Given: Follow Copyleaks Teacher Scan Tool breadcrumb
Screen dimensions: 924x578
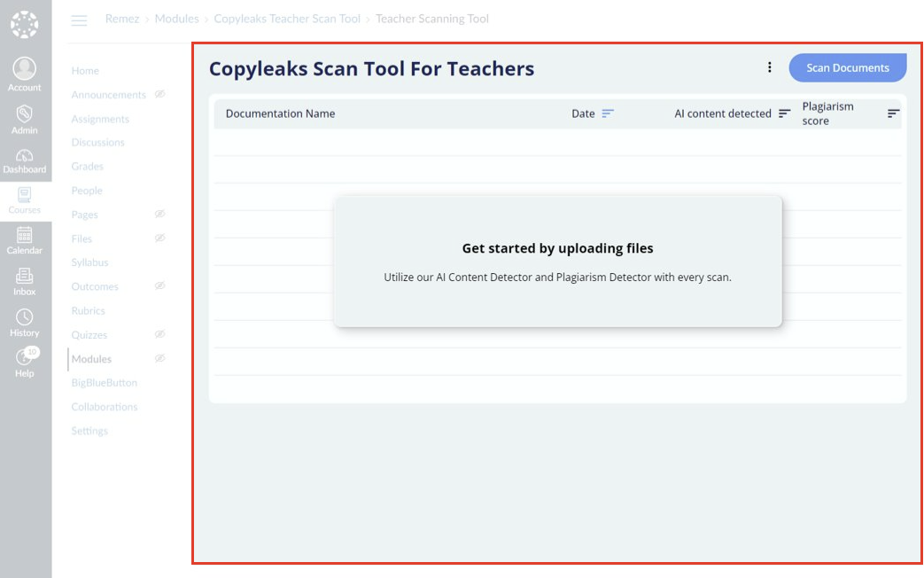Looking at the screenshot, I should (287, 19).
